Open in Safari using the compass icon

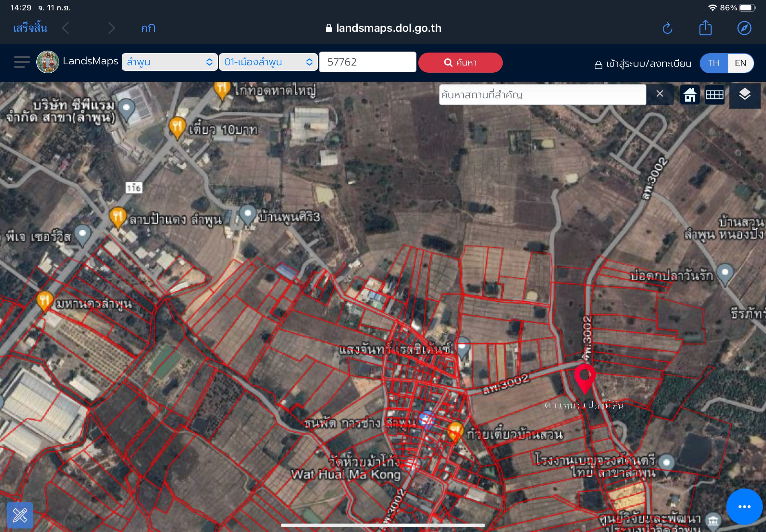(744, 28)
